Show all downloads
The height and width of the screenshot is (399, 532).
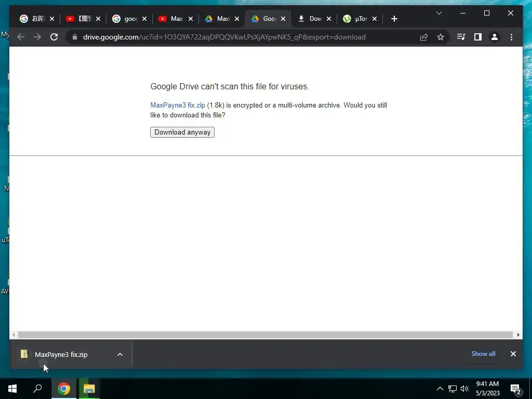(x=483, y=353)
